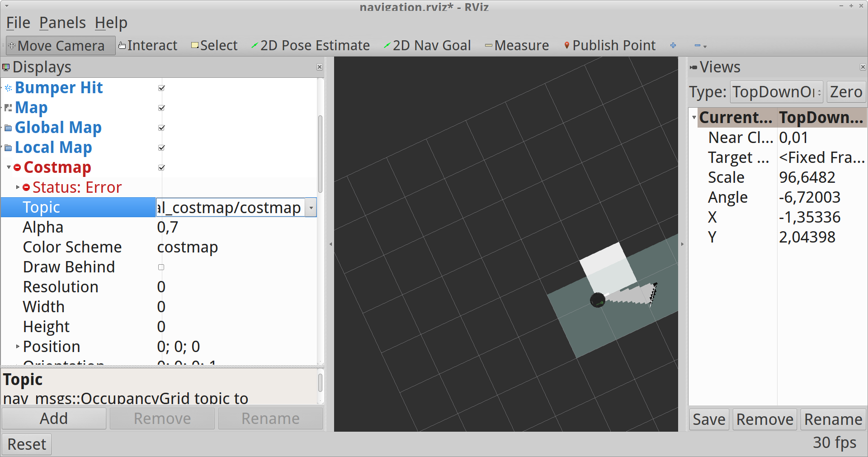Open the Panels menu
This screenshot has height=457, width=868.
62,23
